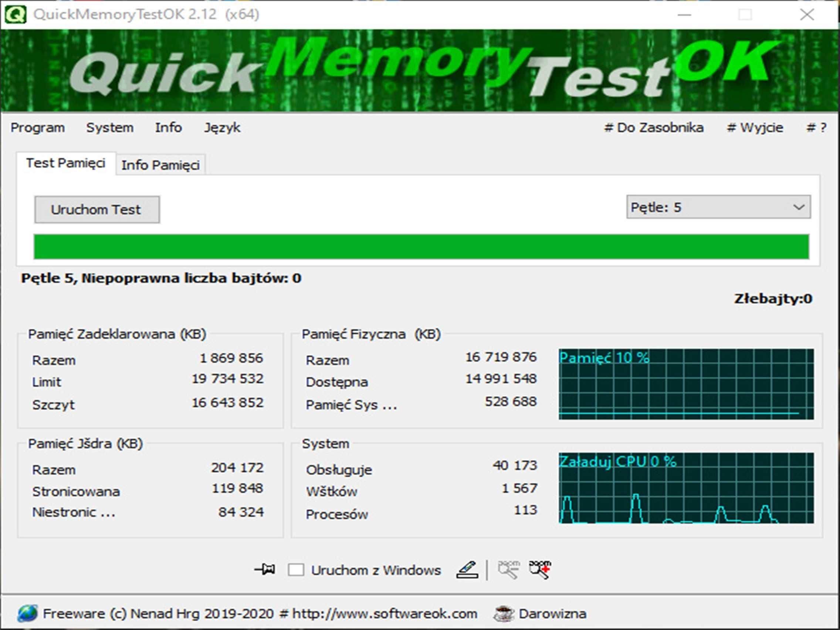Minimize the QuickMemoryTestOK window
This screenshot has width=840, height=630.
click(684, 15)
